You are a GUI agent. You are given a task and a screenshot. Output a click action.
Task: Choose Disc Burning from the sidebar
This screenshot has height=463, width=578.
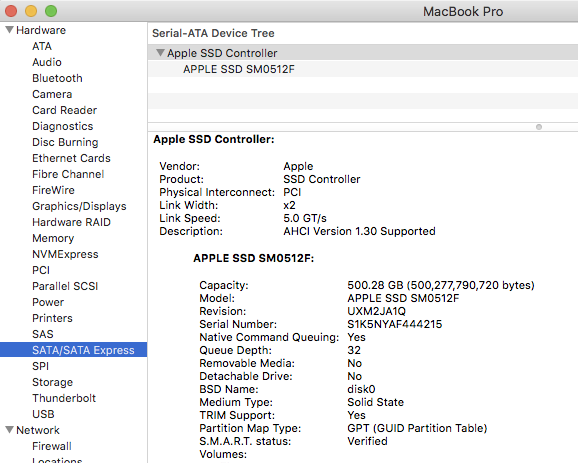click(65, 142)
